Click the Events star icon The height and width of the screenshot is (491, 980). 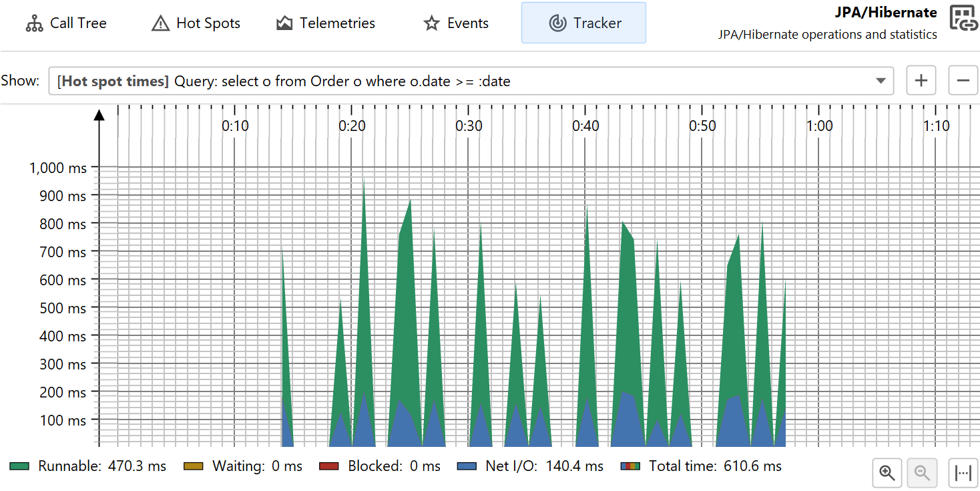432,23
